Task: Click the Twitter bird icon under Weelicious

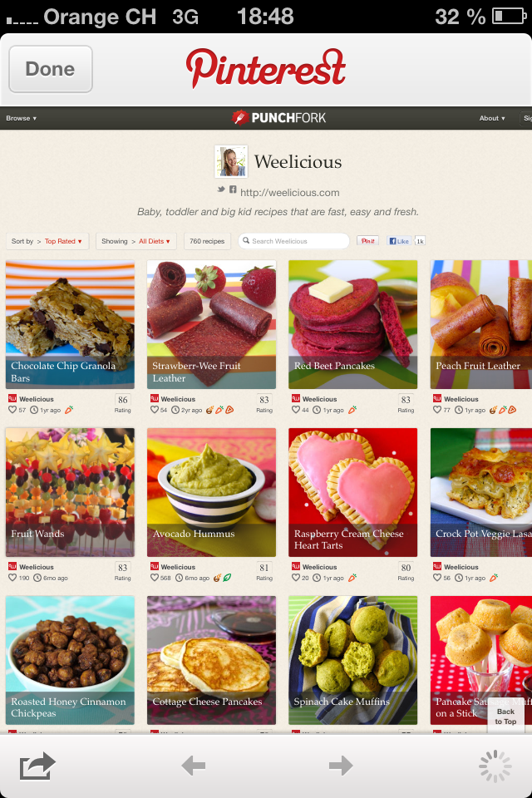Action: coord(221,190)
